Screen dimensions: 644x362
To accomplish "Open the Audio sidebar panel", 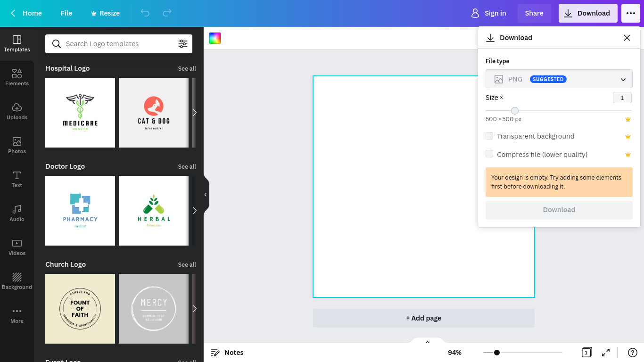I will coord(17,213).
